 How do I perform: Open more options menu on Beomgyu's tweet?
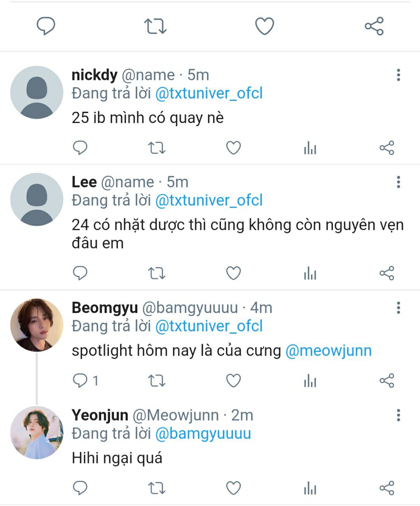coord(398,307)
